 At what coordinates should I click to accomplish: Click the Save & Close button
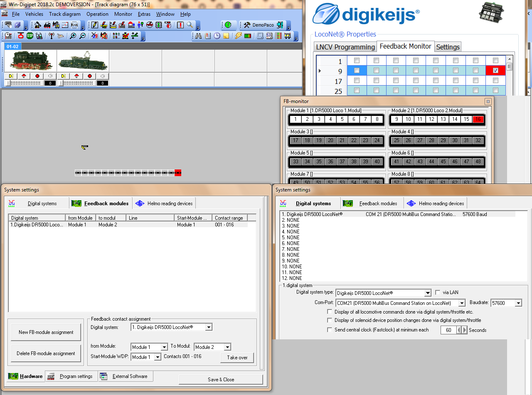221,380
